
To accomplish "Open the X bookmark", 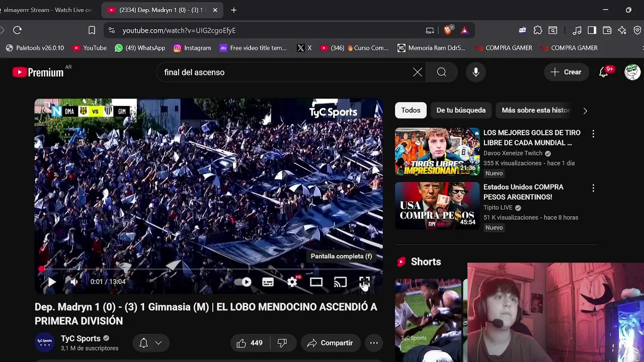I will [x=304, y=48].
